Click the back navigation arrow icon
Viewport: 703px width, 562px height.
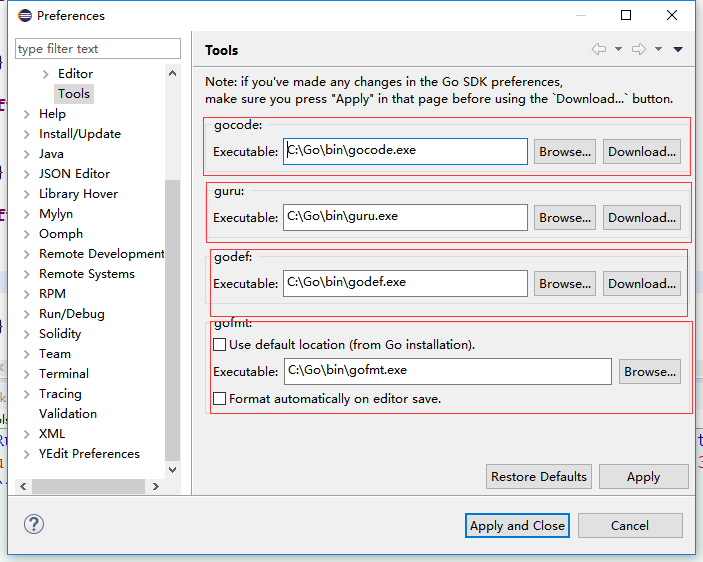pos(599,49)
